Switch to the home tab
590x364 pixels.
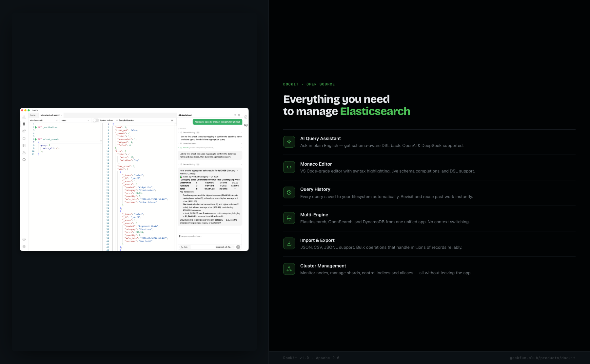point(33,115)
